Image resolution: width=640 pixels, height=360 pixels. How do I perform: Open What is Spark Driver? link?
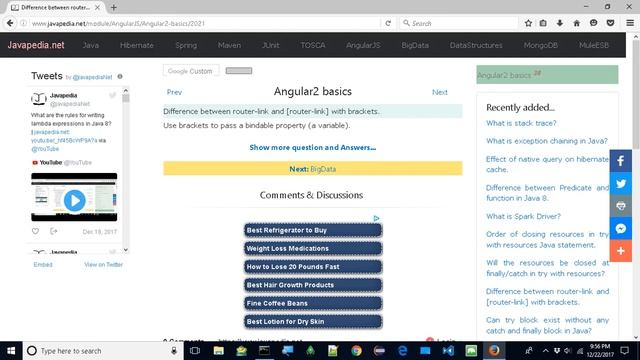(523, 216)
